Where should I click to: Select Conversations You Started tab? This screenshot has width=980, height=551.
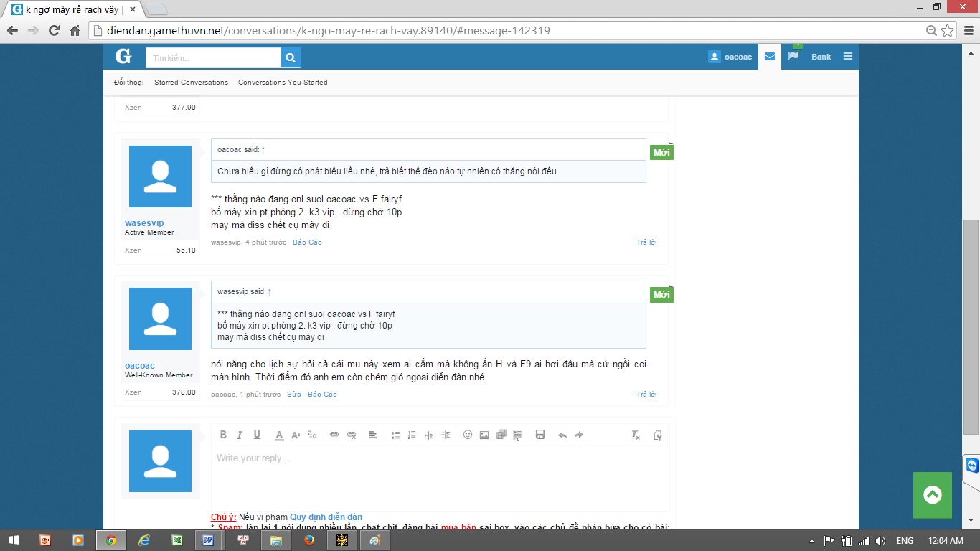(x=283, y=83)
